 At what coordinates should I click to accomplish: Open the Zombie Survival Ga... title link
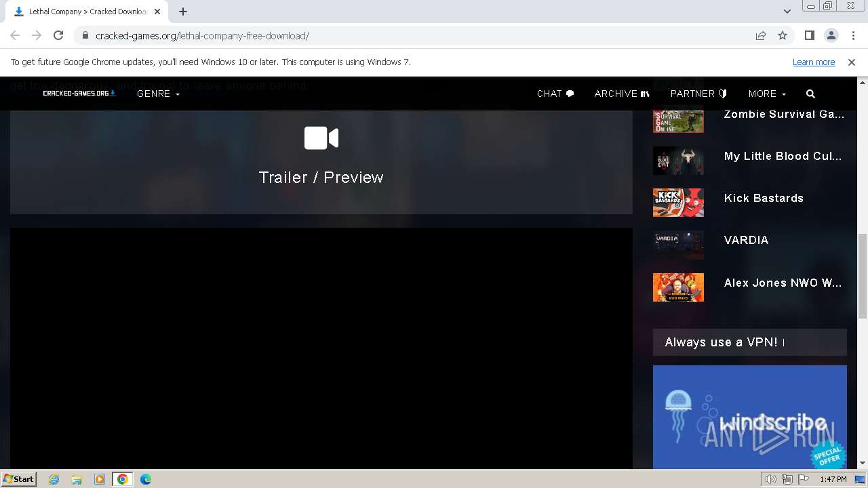tap(784, 114)
